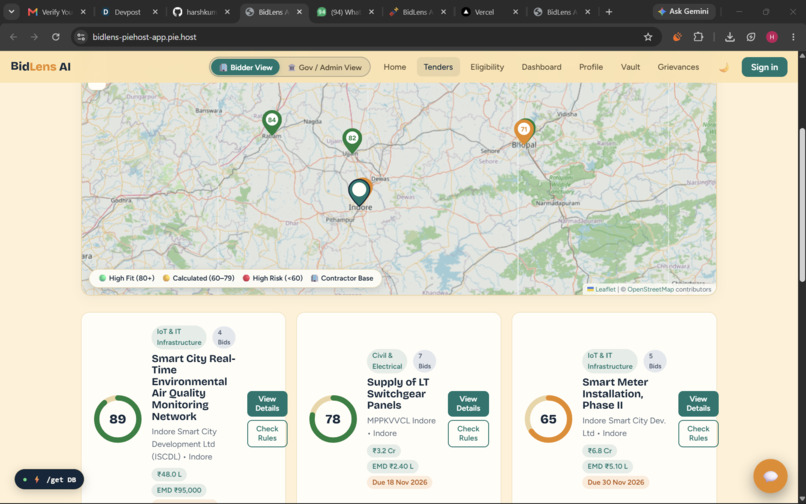Click the High Risk (<60) legend entry
The height and width of the screenshot is (504, 806).
click(x=272, y=278)
